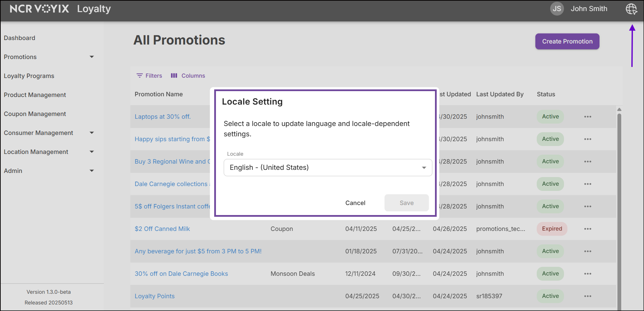Screen dimensions: 644x311
Task: Click 12/11/2024 start date cell
Action: (x=360, y=274)
